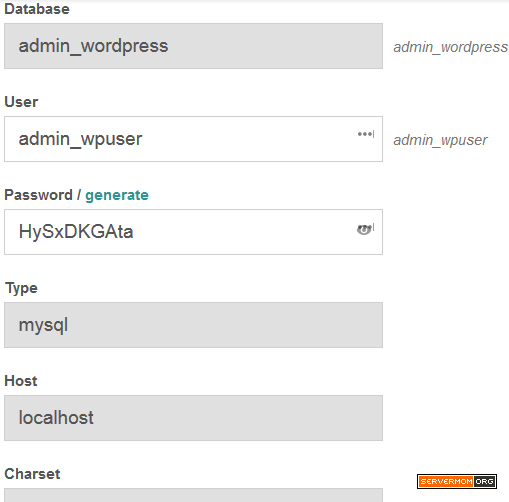Click the Type field showing mysql
Screen dimensions: 509x502
click(x=193, y=325)
